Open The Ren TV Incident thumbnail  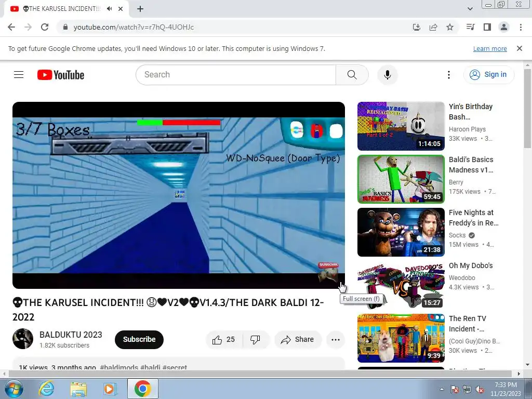[401, 338]
